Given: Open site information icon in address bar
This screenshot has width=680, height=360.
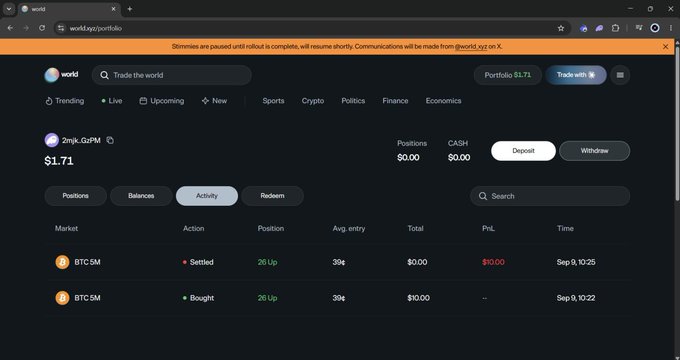Looking at the screenshot, I should (x=61, y=28).
